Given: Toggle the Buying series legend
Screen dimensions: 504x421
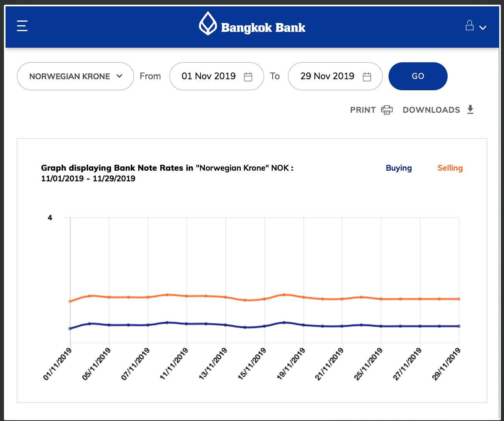Looking at the screenshot, I should [398, 168].
